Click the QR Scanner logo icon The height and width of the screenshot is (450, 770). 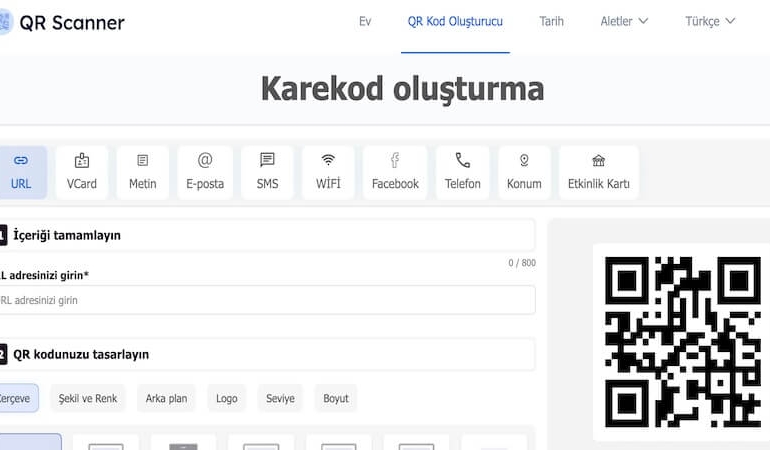[x=5, y=22]
